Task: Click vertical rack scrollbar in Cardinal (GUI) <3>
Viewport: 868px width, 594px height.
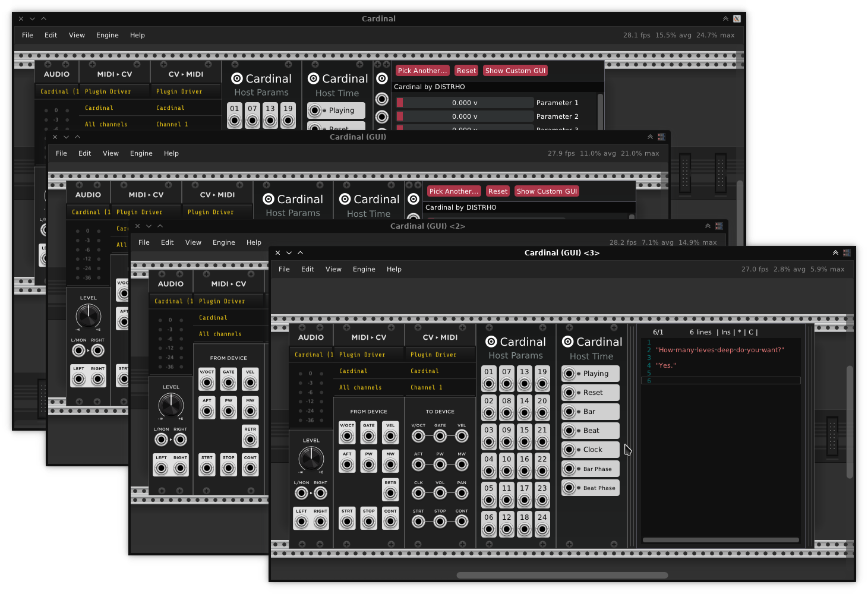Action: [850, 422]
